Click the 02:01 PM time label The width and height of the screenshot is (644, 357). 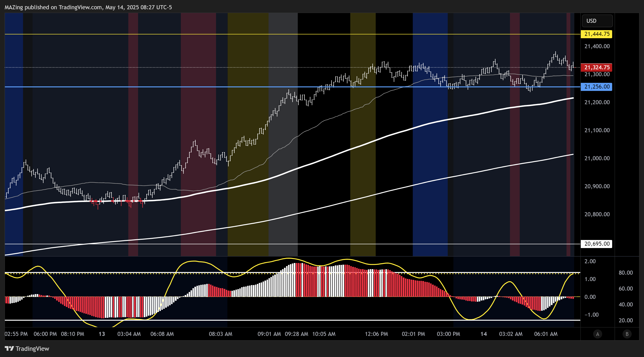pyautogui.click(x=413, y=334)
